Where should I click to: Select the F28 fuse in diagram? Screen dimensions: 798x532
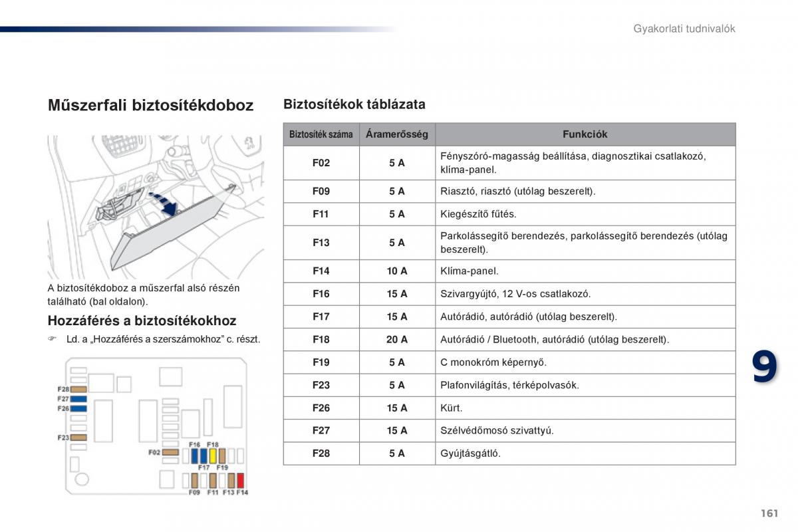click(78, 389)
